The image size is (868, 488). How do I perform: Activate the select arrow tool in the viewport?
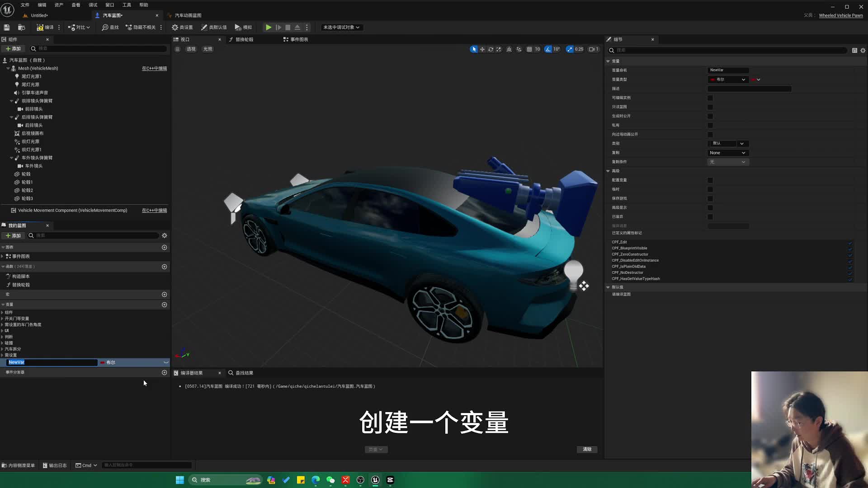(x=474, y=49)
